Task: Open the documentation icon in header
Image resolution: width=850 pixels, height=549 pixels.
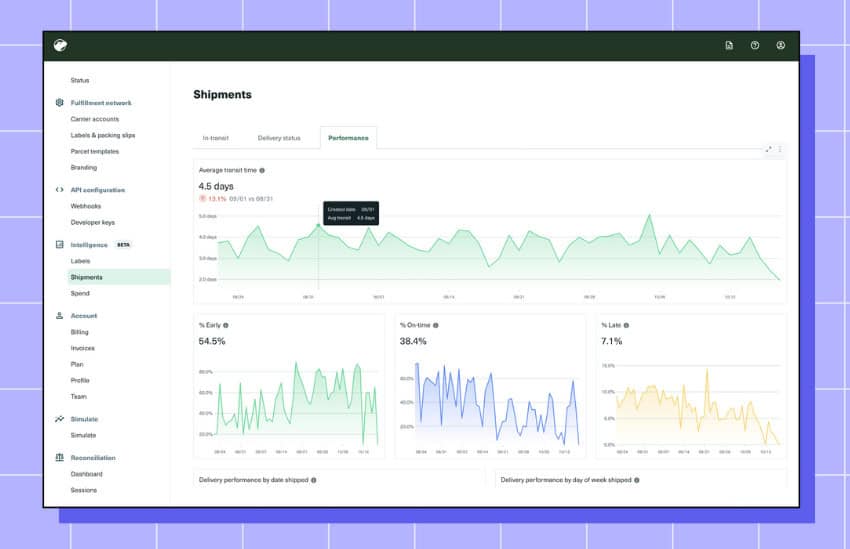Action: pos(729,46)
